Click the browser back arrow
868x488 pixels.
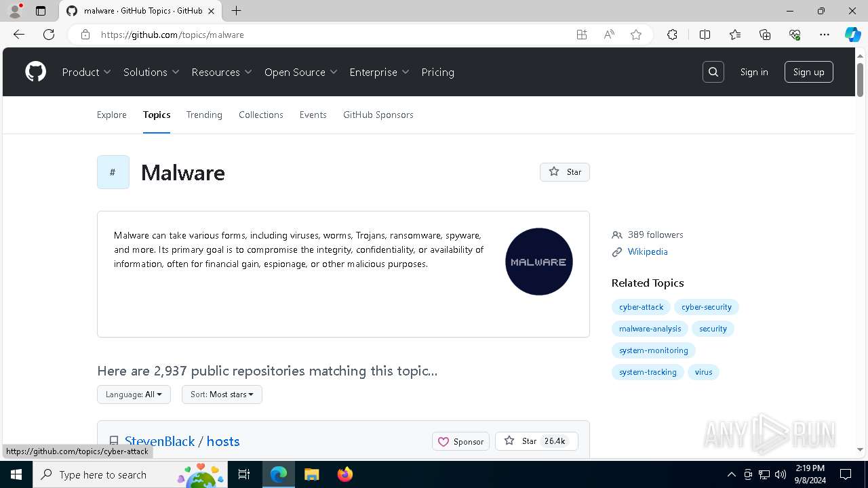[x=19, y=35]
